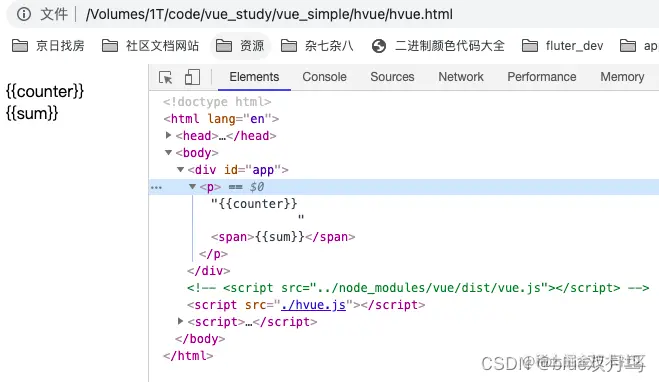The height and width of the screenshot is (382, 659).
Task: Toggle the device toolbar icon
Action: pyautogui.click(x=192, y=77)
